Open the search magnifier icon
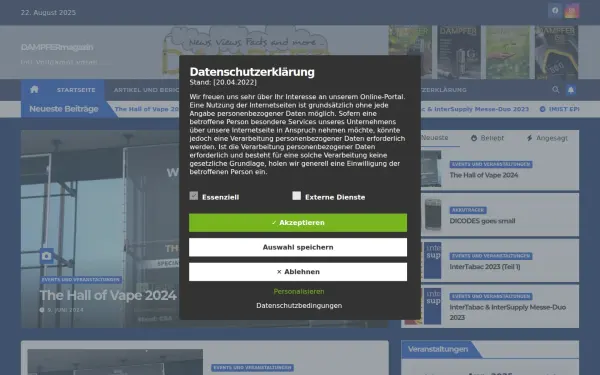Image resolution: width=600 pixels, height=375 pixels. pos(556,90)
